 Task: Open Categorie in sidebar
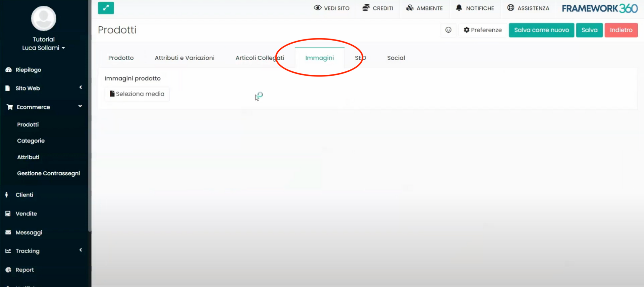click(x=31, y=141)
